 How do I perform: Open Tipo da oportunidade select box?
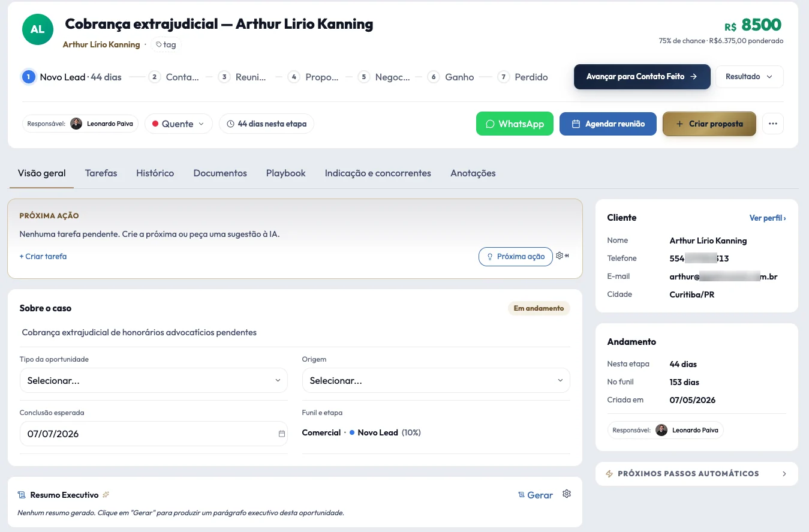point(154,380)
